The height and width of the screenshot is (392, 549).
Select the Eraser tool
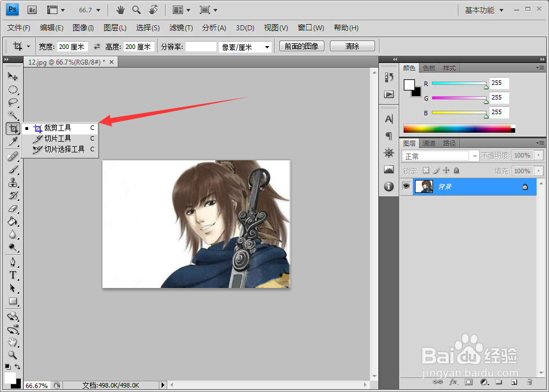(x=13, y=209)
